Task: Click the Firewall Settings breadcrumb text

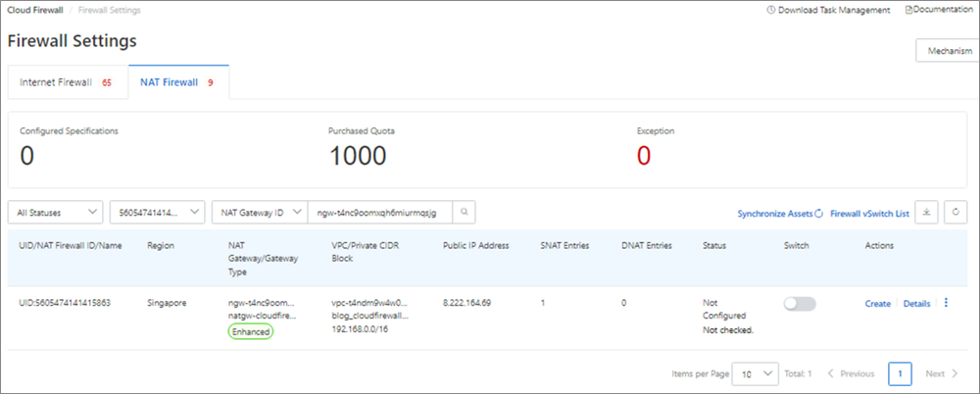Action: tap(110, 10)
